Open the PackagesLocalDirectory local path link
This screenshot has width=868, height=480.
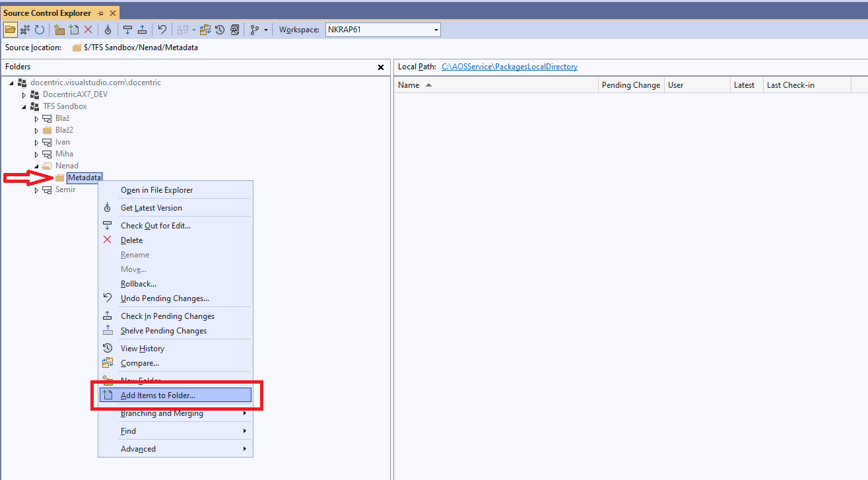510,67
